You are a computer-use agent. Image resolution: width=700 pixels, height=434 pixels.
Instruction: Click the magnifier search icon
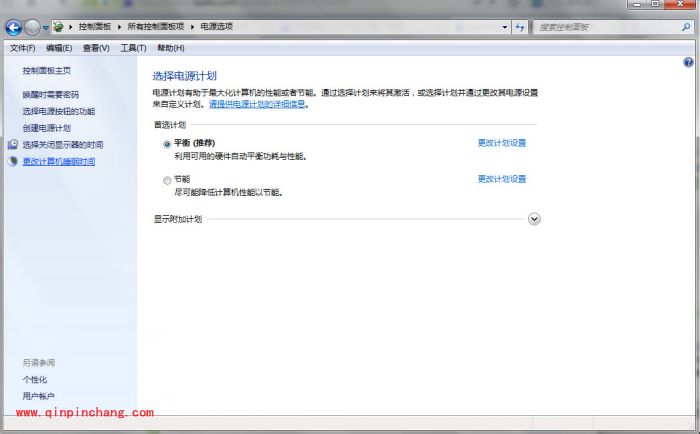tap(686, 27)
